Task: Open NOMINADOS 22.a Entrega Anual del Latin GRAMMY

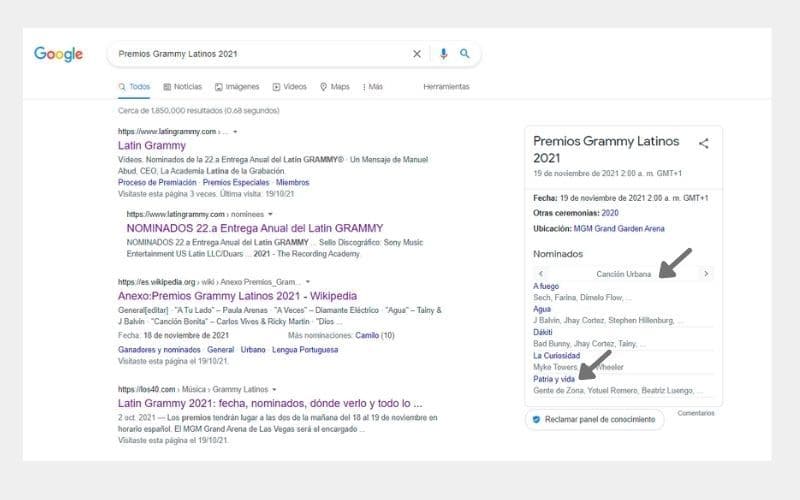Action: point(255,228)
